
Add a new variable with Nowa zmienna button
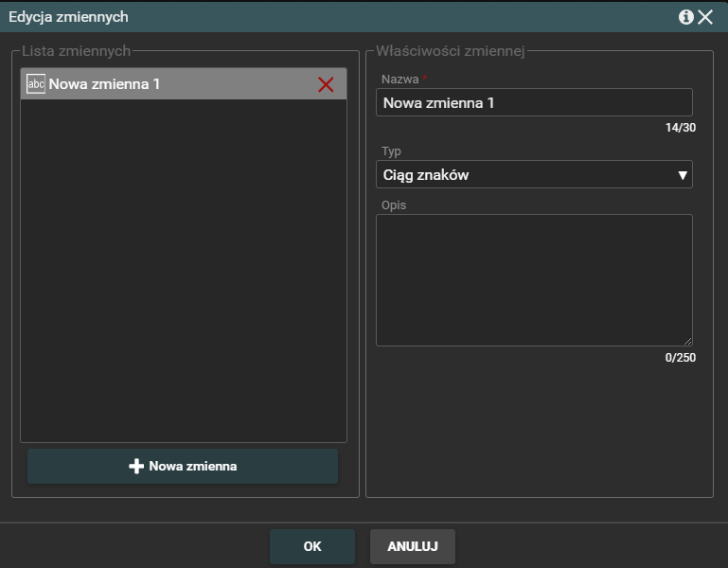click(x=183, y=467)
